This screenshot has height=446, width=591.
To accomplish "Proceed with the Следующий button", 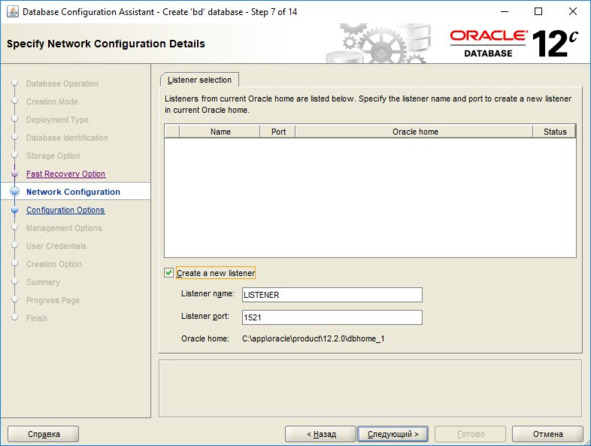I will [393, 434].
